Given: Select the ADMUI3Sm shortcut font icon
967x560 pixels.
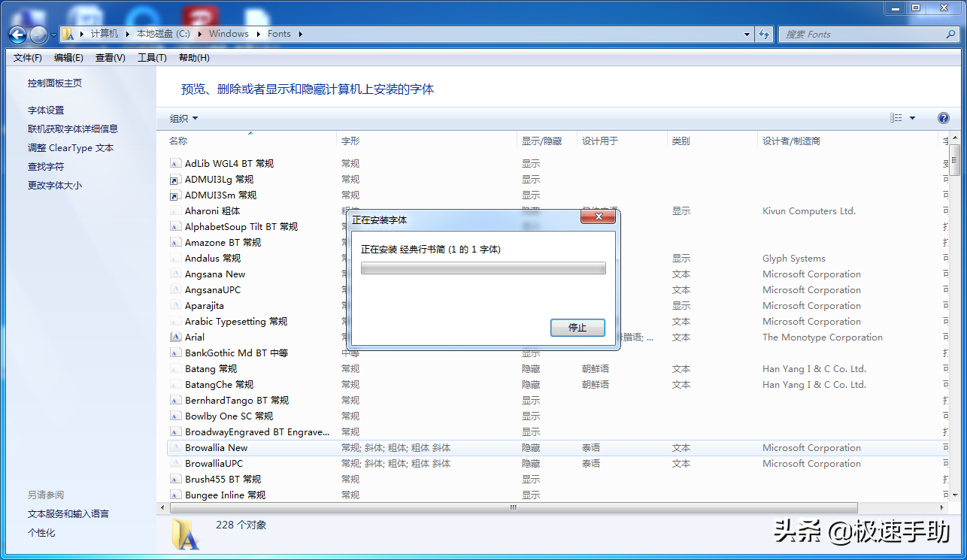Looking at the screenshot, I should [x=175, y=195].
